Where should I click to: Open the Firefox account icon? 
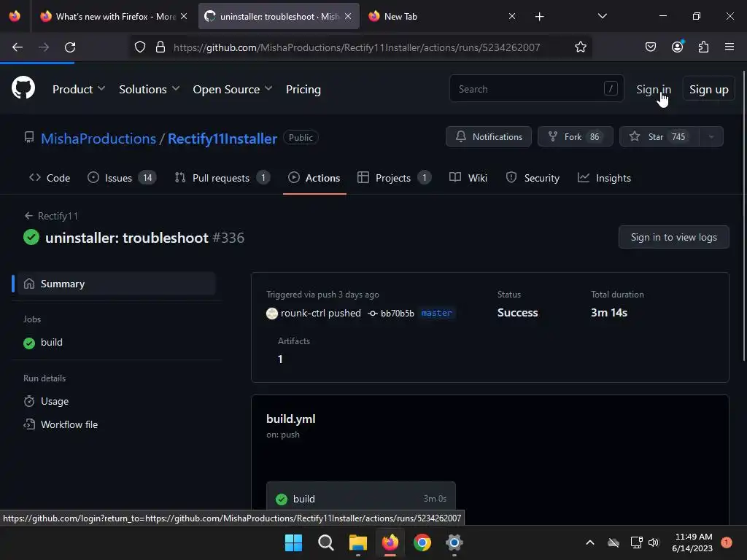tap(677, 47)
